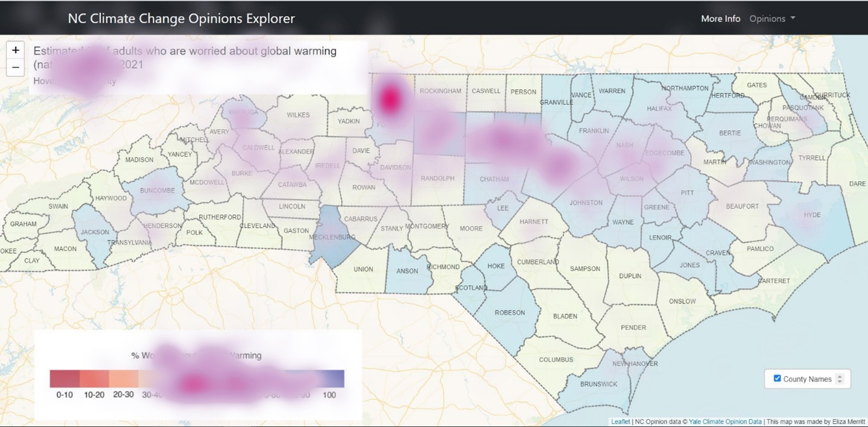
Task: Select the 10-20 legend color swatch
Action: pyautogui.click(x=94, y=378)
